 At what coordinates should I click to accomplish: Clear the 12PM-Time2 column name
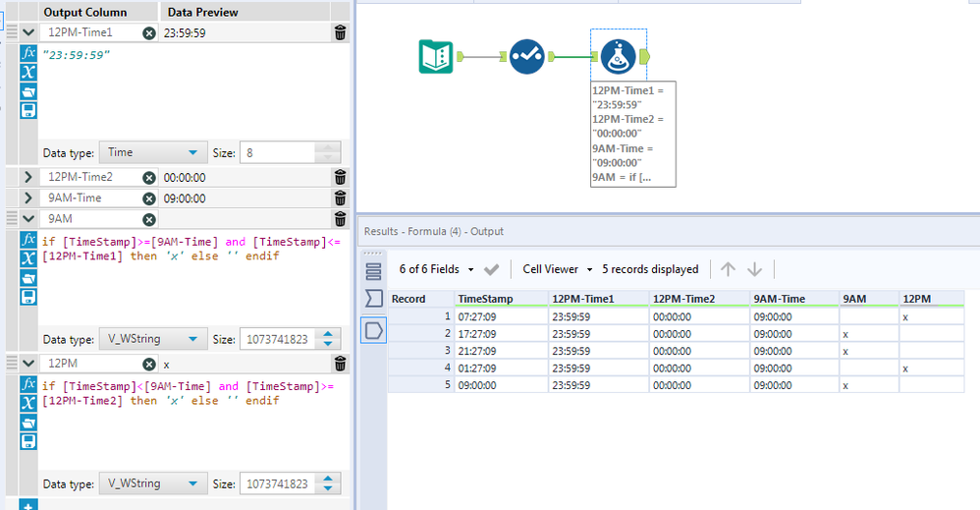149,178
